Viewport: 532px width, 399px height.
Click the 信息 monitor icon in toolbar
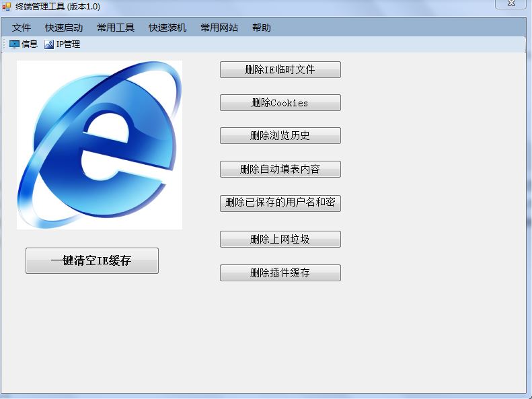coord(14,44)
